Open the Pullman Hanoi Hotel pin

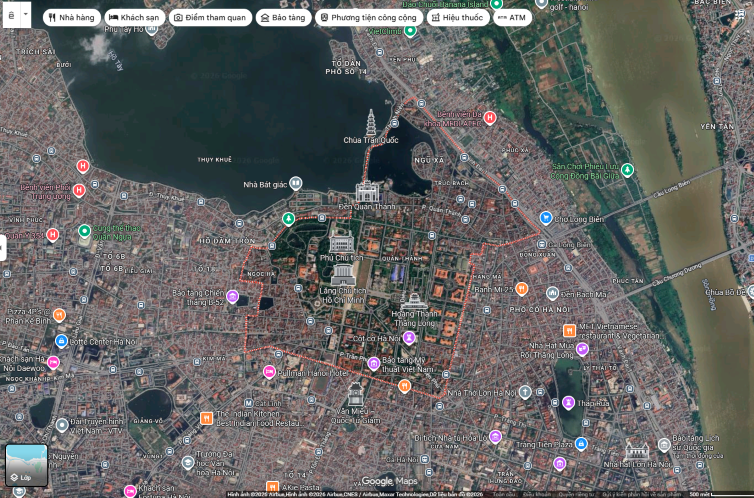(269, 372)
